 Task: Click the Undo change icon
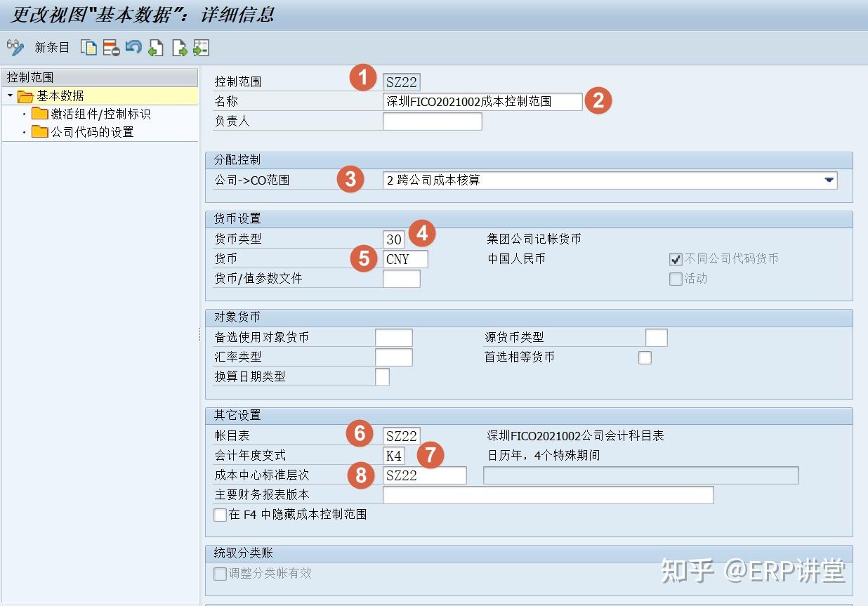tap(133, 48)
